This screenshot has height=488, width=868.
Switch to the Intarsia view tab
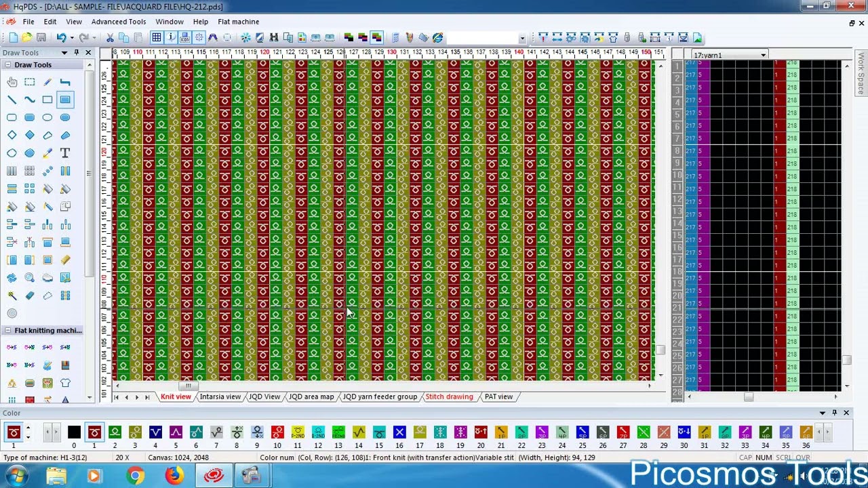click(220, 396)
